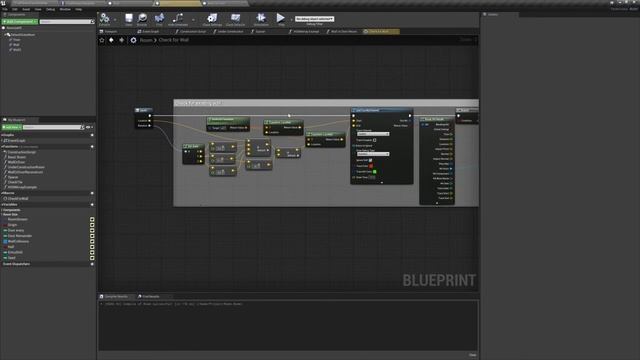Screen dimensions: 640x360
Task: Click the green Add New button
Action: point(12,127)
